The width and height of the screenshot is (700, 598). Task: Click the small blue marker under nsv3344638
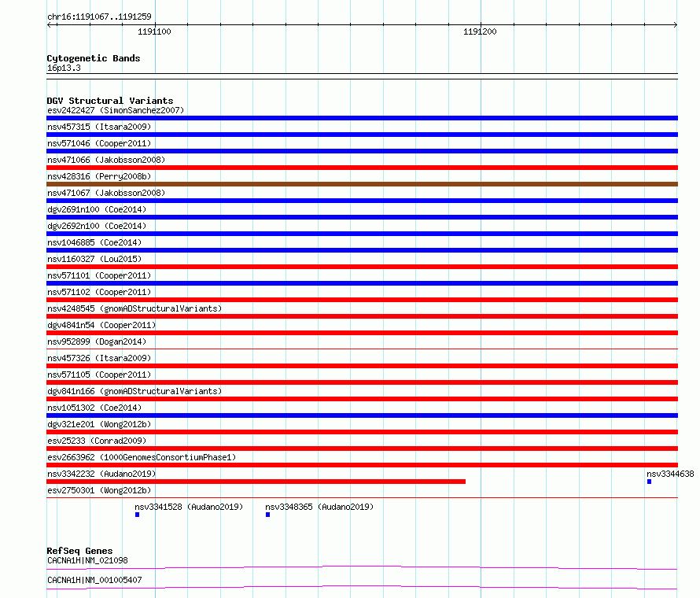coord(649,482)
